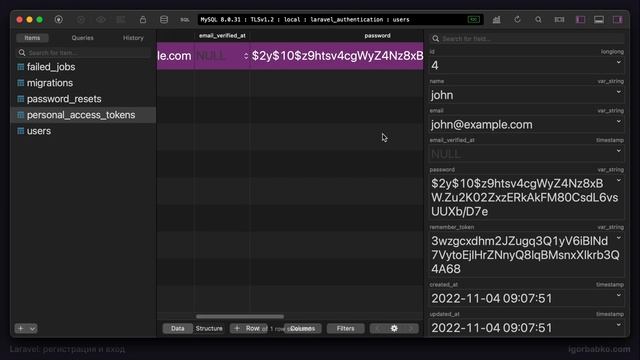Switch to the Queries tab
Screen dimensions: 640x360
click(x=82, y=38)
